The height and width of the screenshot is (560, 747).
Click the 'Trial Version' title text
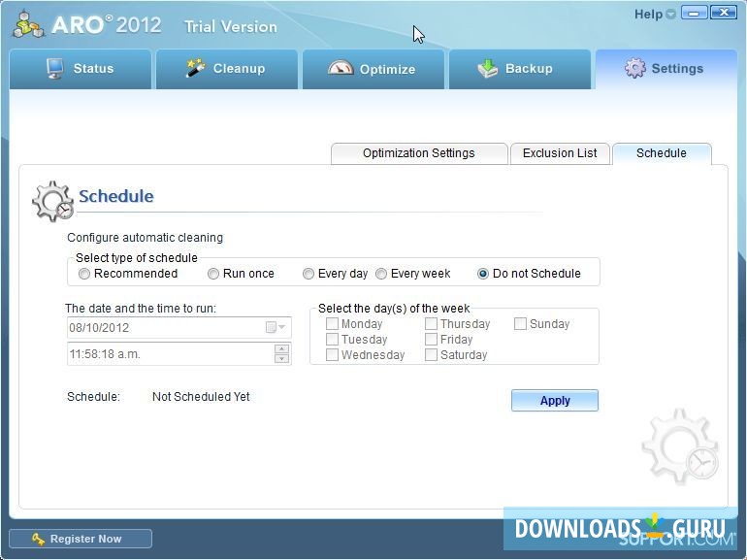click(x=231, y=26)
